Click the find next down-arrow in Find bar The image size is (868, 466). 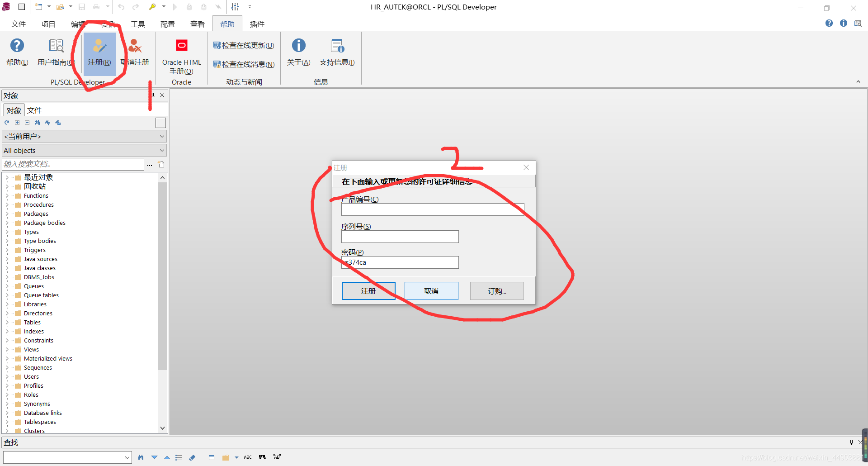[155, 457]
